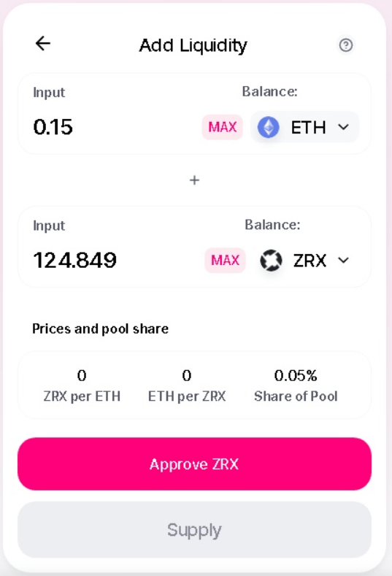Open the help question mark icon
The height and width of the screenshot is (576, 392).
coord(346,45)
